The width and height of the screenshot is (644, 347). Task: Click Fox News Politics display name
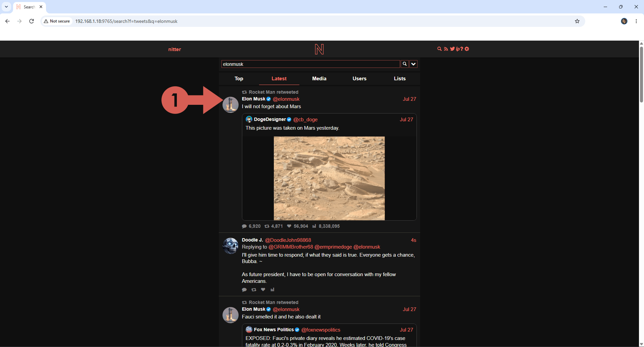274,330
